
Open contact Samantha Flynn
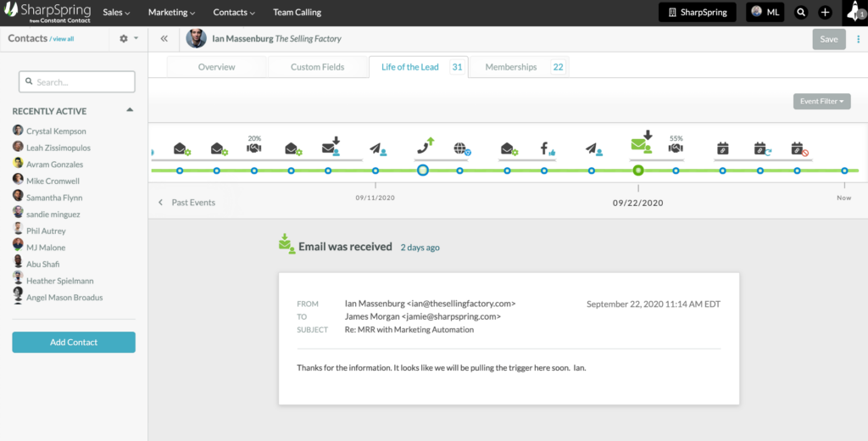pyautogui.click(x=54, y=198)
